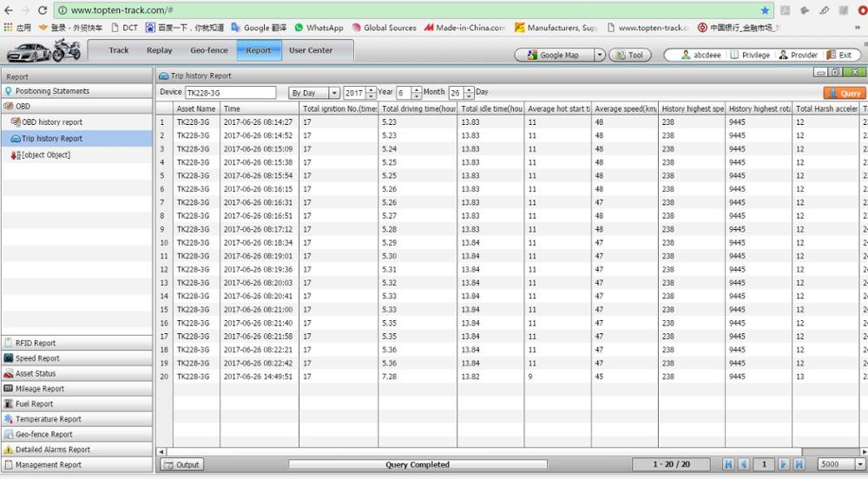Go to the next results page
Image resolution: width=868 pixels, height=479 pixels.
(783, 464)
